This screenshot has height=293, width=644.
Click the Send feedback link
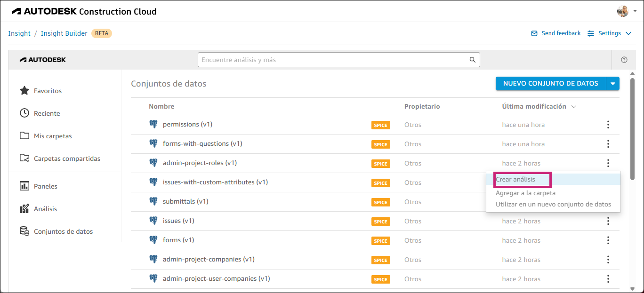click(555, 33)
